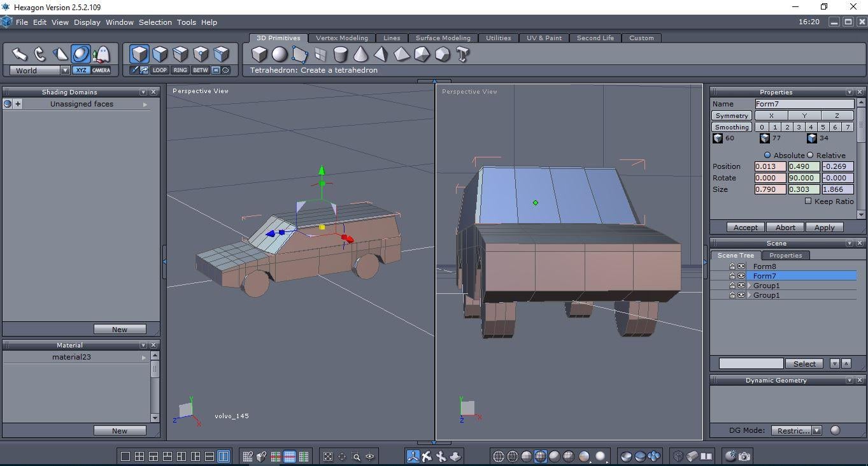This screenshot has width=868, height=466.
Task: Enable the Keep Ratio checkbox
Action: coord(808,201)
